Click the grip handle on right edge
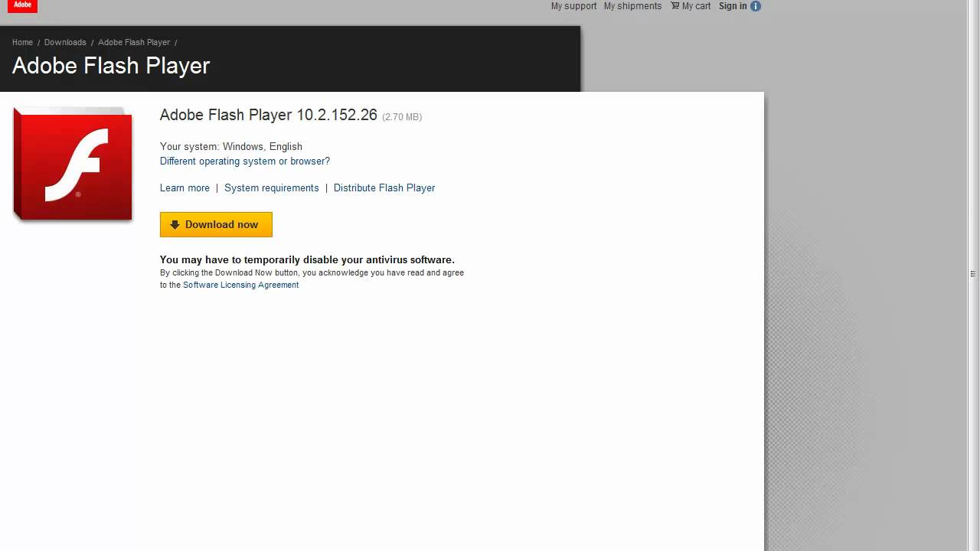 point(973,273)
